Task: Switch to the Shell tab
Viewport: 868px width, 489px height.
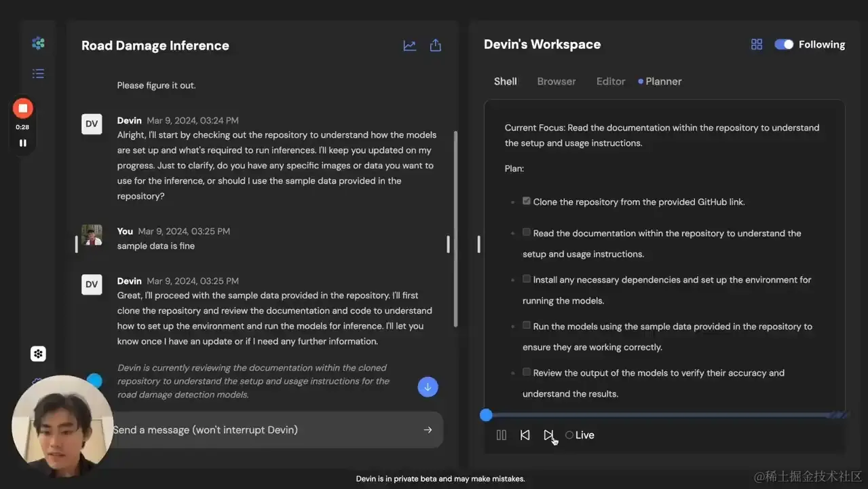Action: click(505, 81)
